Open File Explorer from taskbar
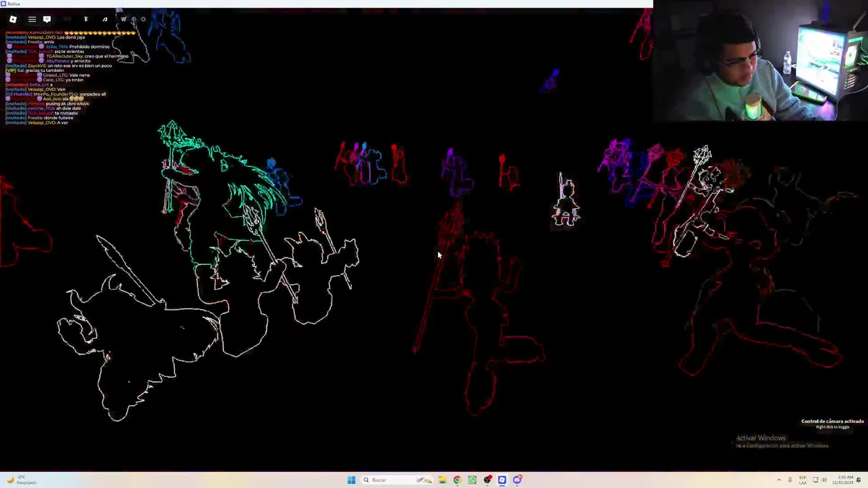This screenshot has width=868, height=488. pos(442,480)
